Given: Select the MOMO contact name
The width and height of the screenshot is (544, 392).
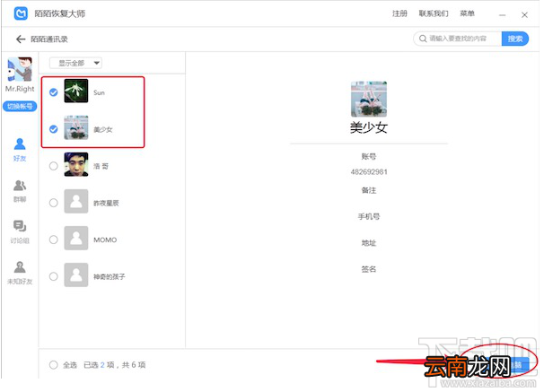Looking at the screenshot, I should [x=105, y=240].
